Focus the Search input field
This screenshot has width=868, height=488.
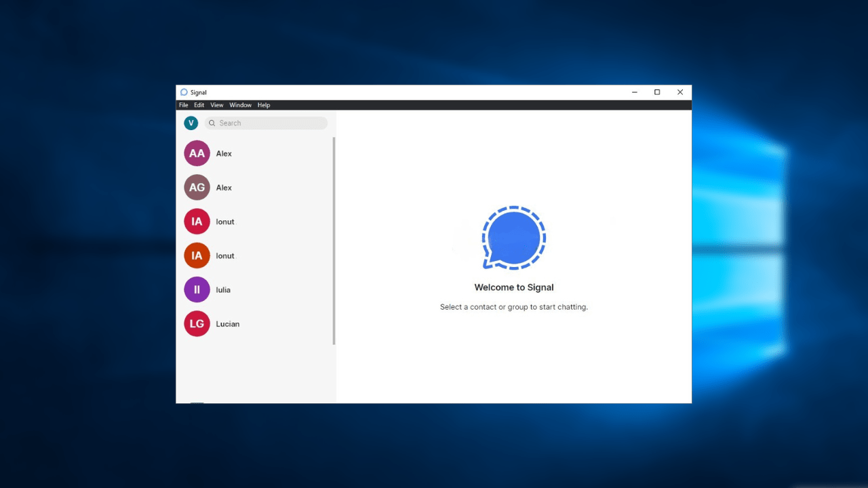tap(266, 123)
